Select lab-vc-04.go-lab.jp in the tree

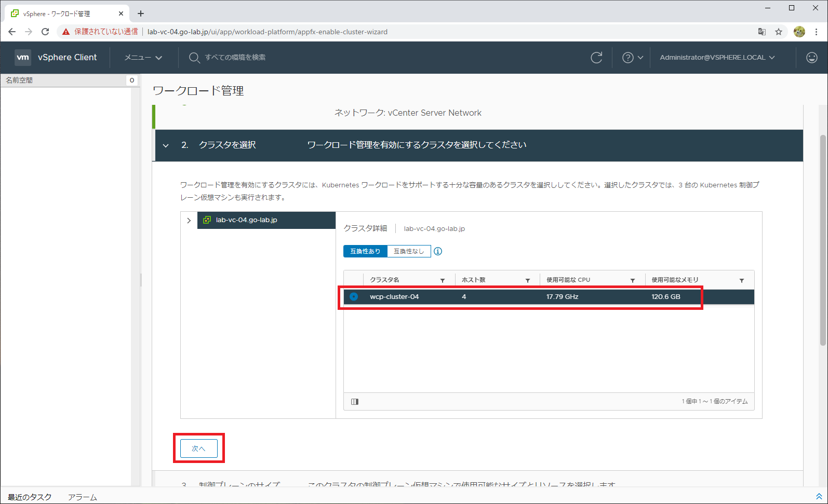[x=266, y=220]
